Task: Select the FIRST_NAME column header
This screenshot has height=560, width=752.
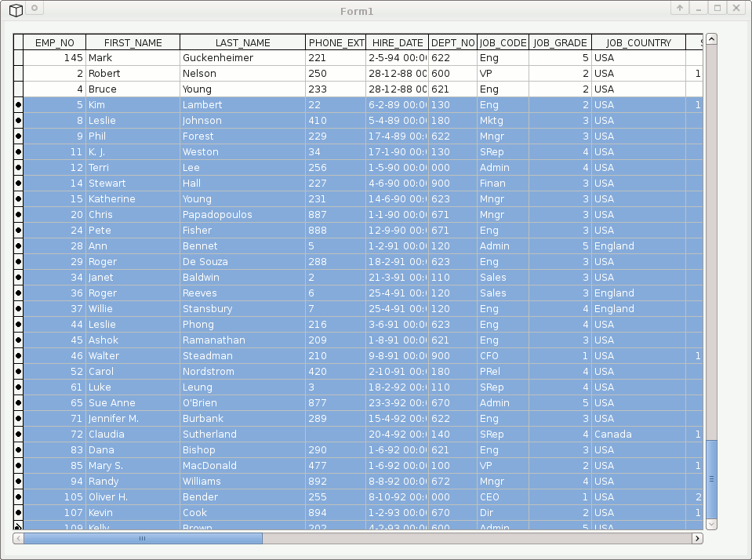Action: tap(133, 42)
